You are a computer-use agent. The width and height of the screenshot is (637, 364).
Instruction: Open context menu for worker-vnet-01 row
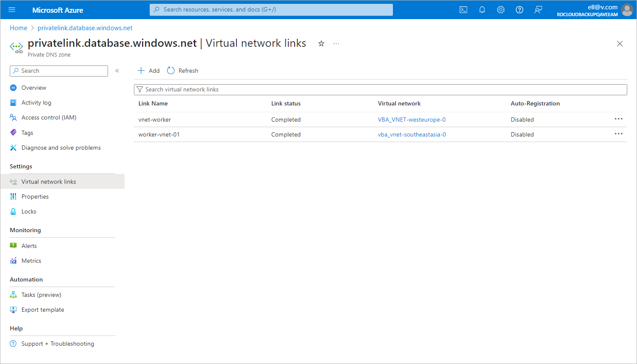pos(619,134)
